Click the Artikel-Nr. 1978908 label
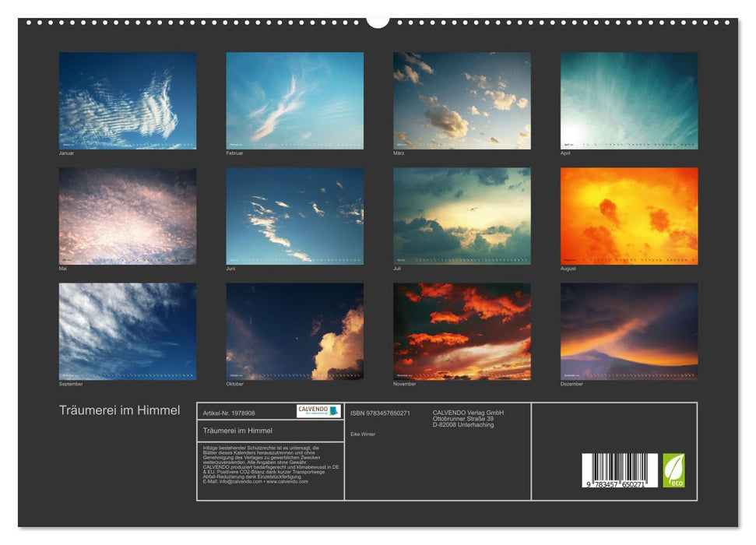This screenshot has height=545, width=756. (x=229, y=413)
